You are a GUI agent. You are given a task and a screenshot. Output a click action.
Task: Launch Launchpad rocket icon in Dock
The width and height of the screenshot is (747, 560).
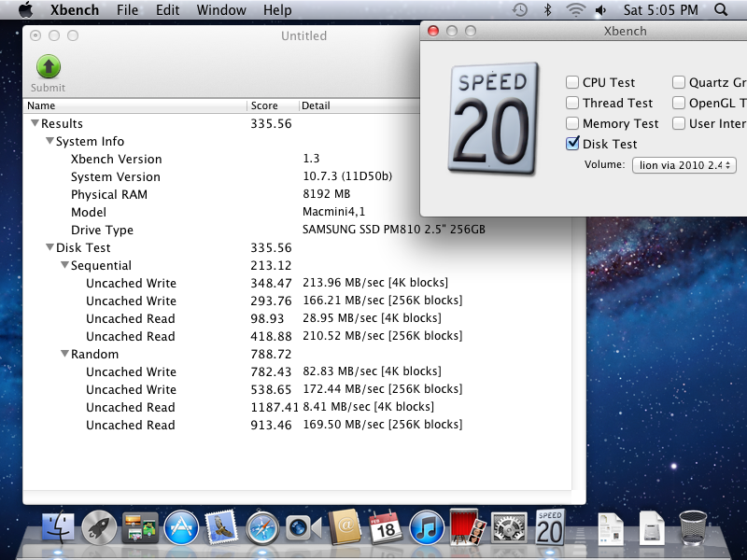99,528
